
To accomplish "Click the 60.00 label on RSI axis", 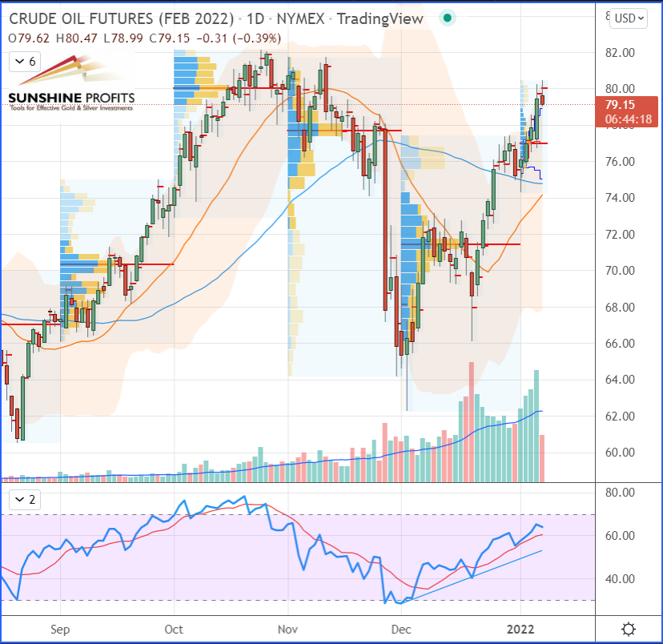I will pos(620,536).
